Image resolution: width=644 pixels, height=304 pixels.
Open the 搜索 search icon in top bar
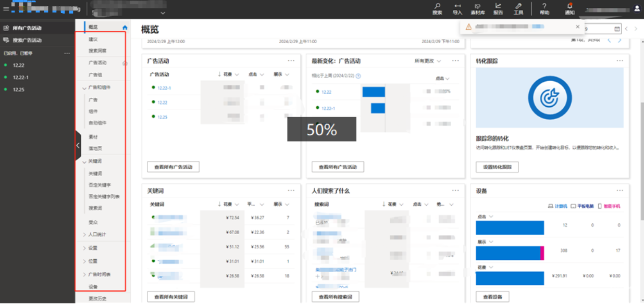pyautogui.click(x=437, y=6)
